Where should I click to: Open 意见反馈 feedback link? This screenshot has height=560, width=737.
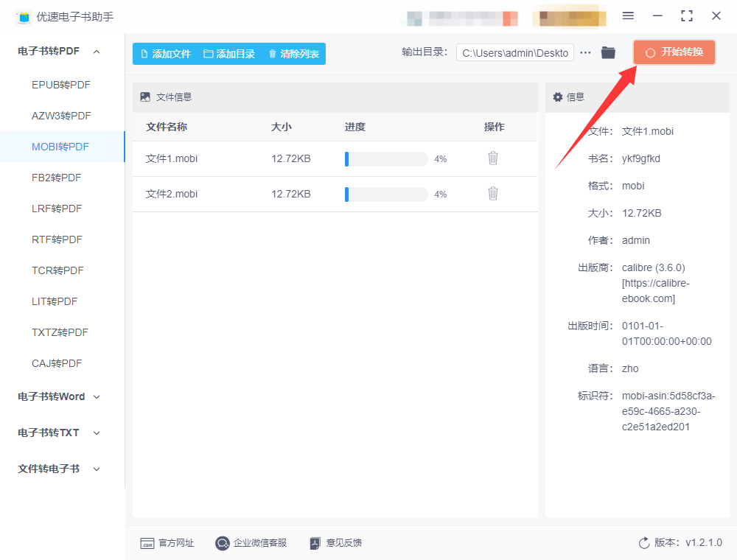click(x=335, y=543)
